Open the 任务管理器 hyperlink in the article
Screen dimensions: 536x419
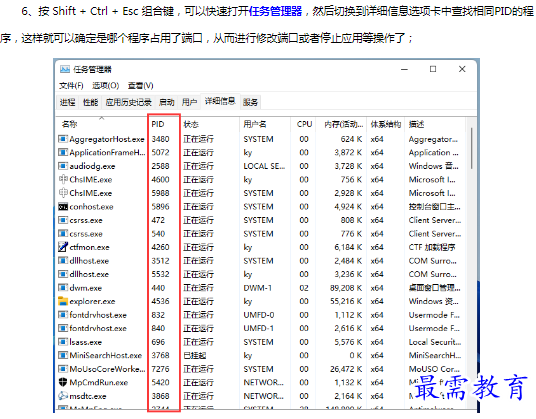(276, 11)
